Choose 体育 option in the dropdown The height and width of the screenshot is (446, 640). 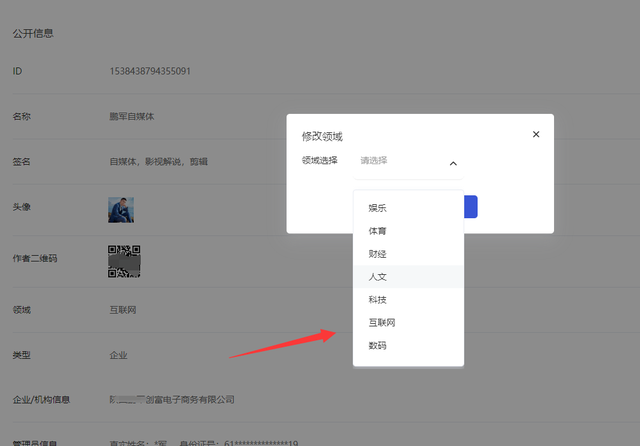378,231
